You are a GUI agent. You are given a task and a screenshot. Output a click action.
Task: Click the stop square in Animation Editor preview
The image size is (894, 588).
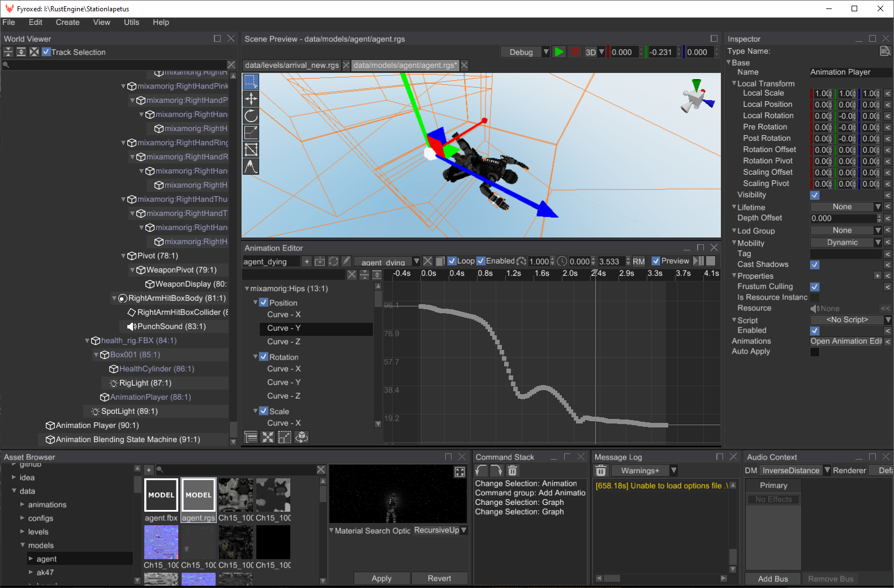[711, 261]
